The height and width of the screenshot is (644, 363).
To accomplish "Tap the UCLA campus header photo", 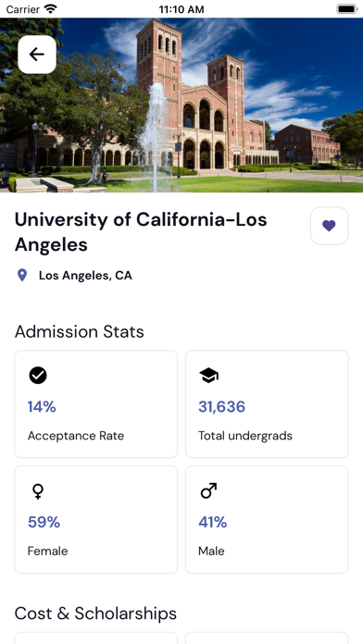I will (181, 105).
